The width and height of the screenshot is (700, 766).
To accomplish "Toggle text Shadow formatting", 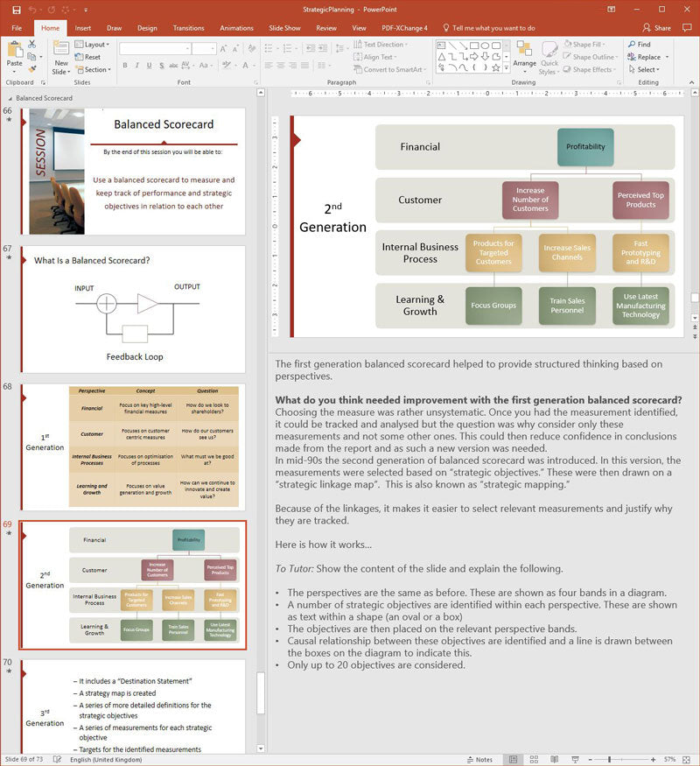I will pyautogui.click(x=161, y=66).
